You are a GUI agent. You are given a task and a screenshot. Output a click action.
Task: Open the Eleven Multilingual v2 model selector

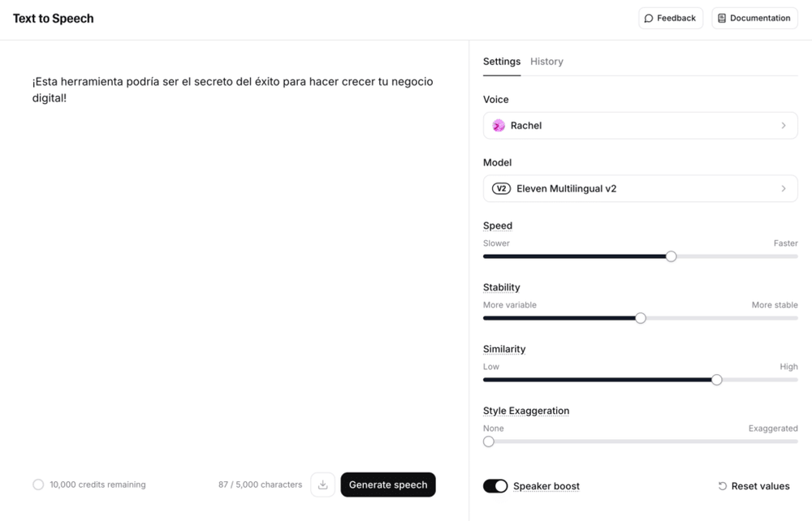640,189
